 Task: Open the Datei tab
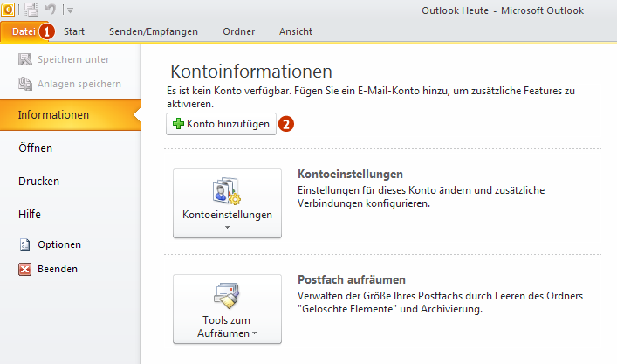tap(24, 31)
